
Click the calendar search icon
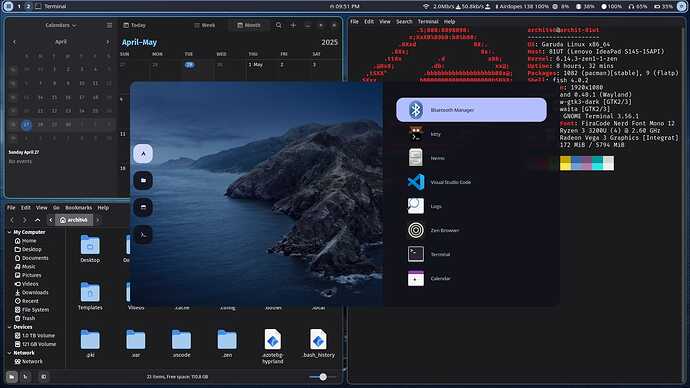click(x=279, y=26)
